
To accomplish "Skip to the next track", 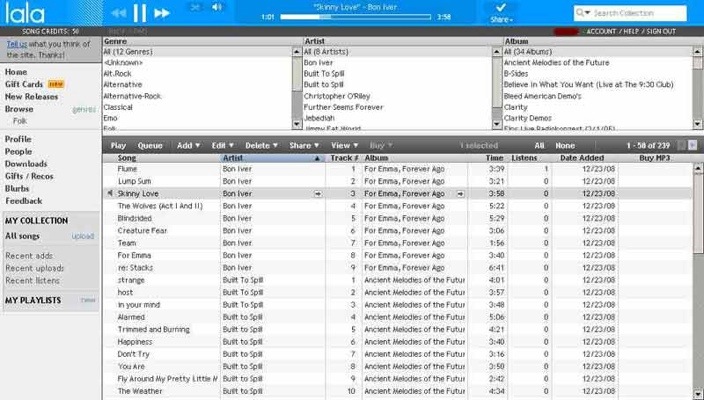I will pyautogui.click(x=162, y=13).
